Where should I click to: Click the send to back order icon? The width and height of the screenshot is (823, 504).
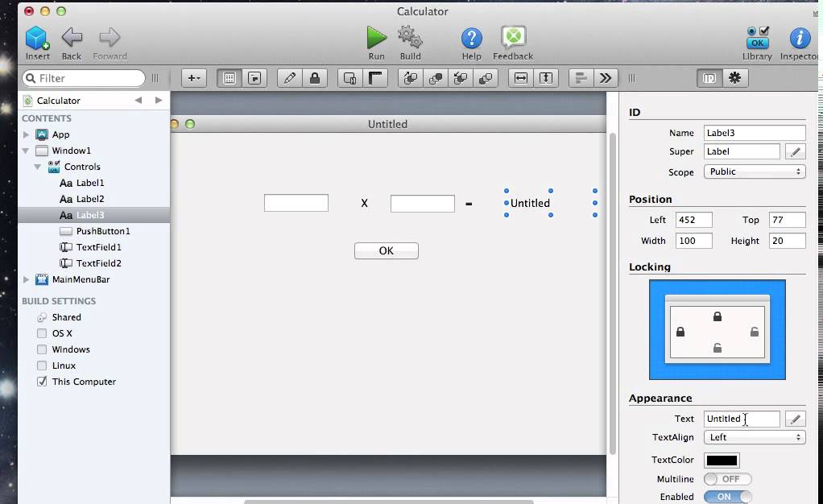[486, 78]
